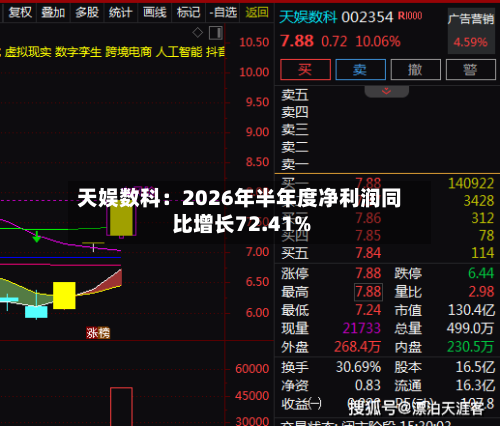
Task: Click the stock code 002354
Action: click(367, 17)
